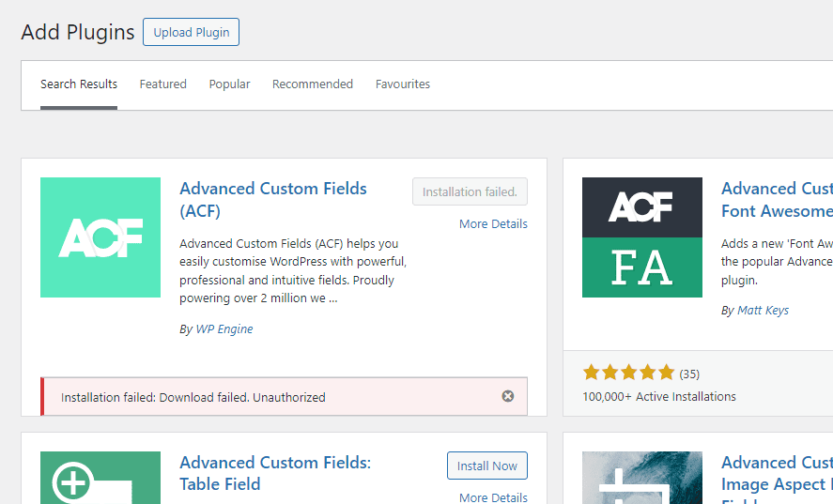Click the ACF plugin description paragraph
This screenshot has height=504, width=833.
(x=293, y=271)
